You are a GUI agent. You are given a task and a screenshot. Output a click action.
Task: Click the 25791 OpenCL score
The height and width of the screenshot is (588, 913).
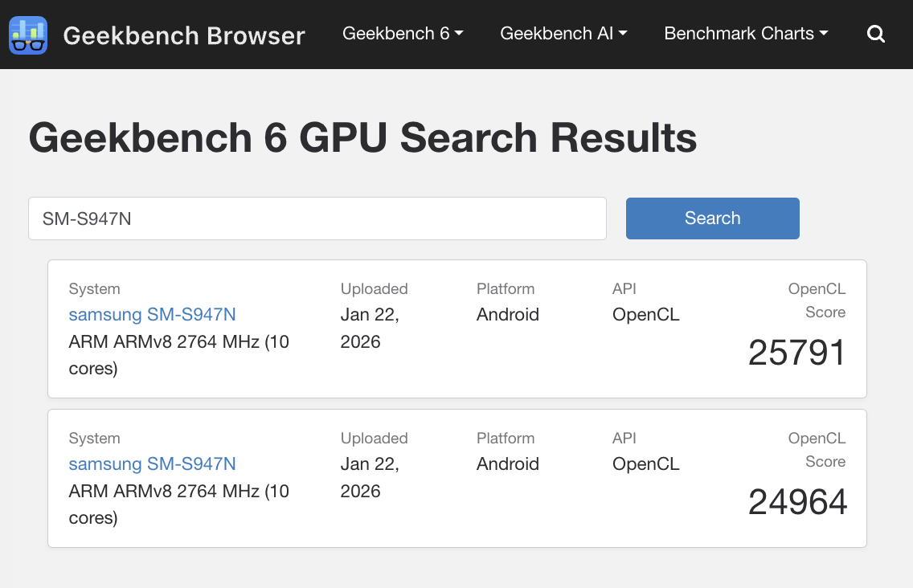click(796, 353)
